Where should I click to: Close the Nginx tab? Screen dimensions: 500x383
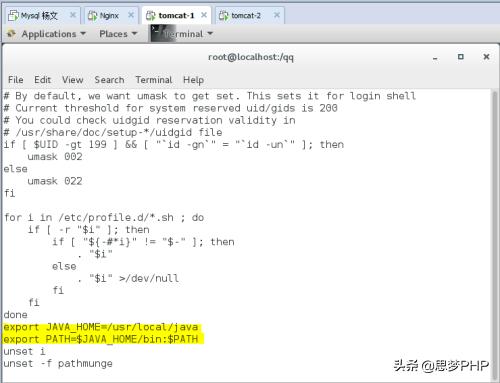click(131, 15)
